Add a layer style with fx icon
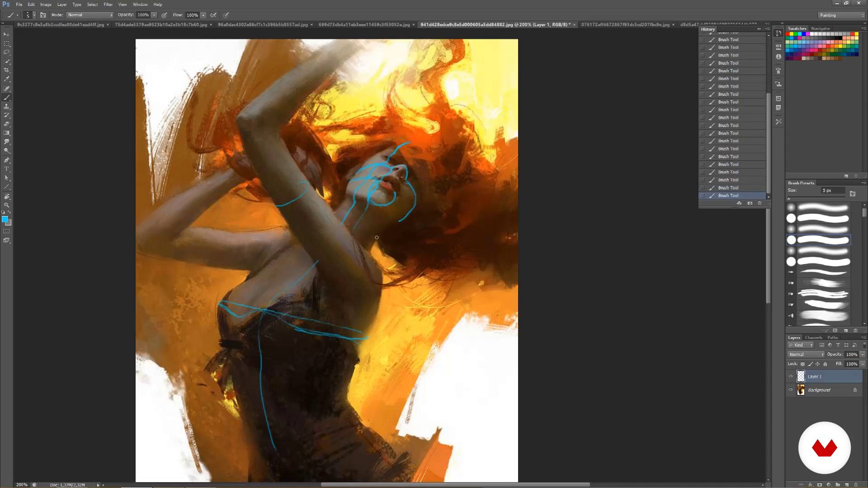Screen dimensions: 868x488 (811, 484)
